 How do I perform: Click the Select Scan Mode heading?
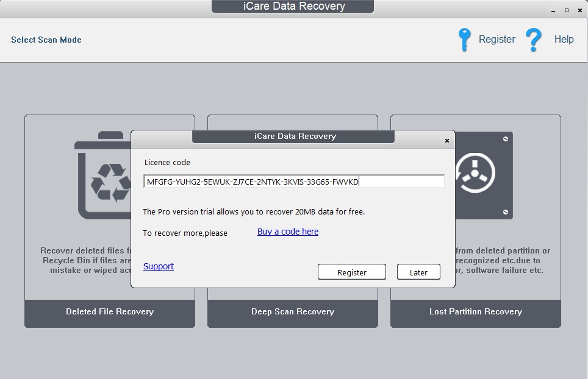coord(46,40)
